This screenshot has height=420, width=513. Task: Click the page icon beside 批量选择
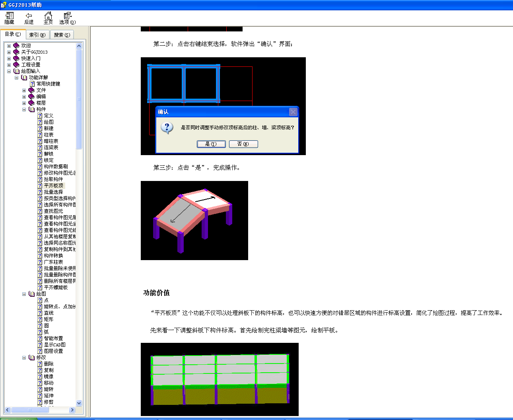coord(40,192)
